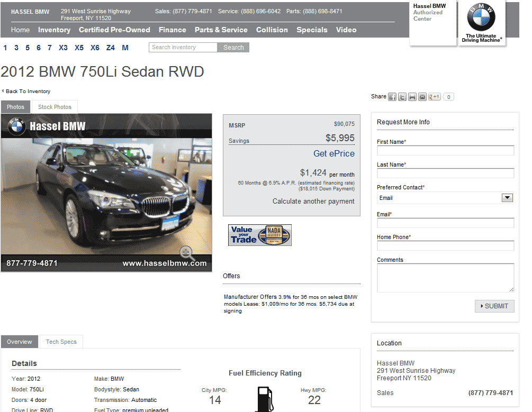Image resolution: width=532 pixels, height=412 pixels.
Task: Share the listing on Twitter
Action: pyautogui.click(x=402, y=97)
